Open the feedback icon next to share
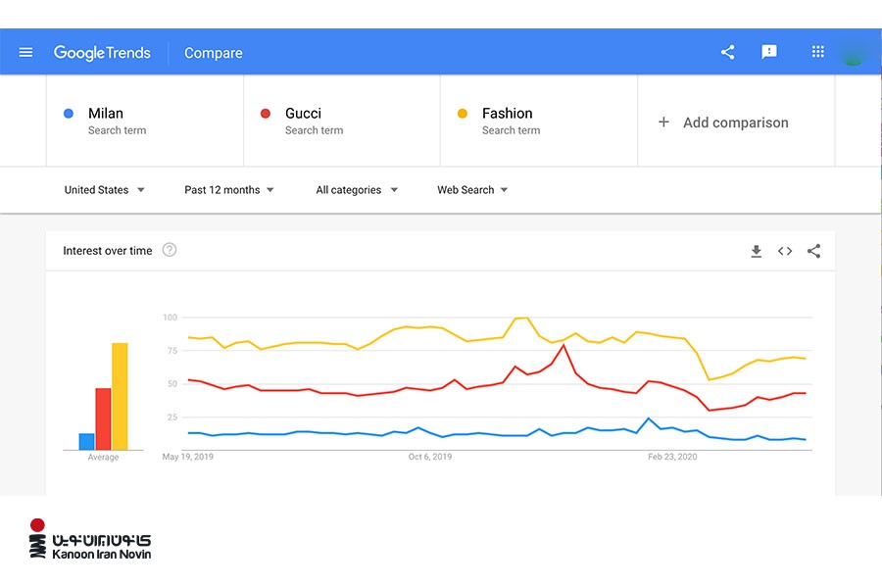Image resolution: width=882 pixels, height=588 pixels. point(769,52)
